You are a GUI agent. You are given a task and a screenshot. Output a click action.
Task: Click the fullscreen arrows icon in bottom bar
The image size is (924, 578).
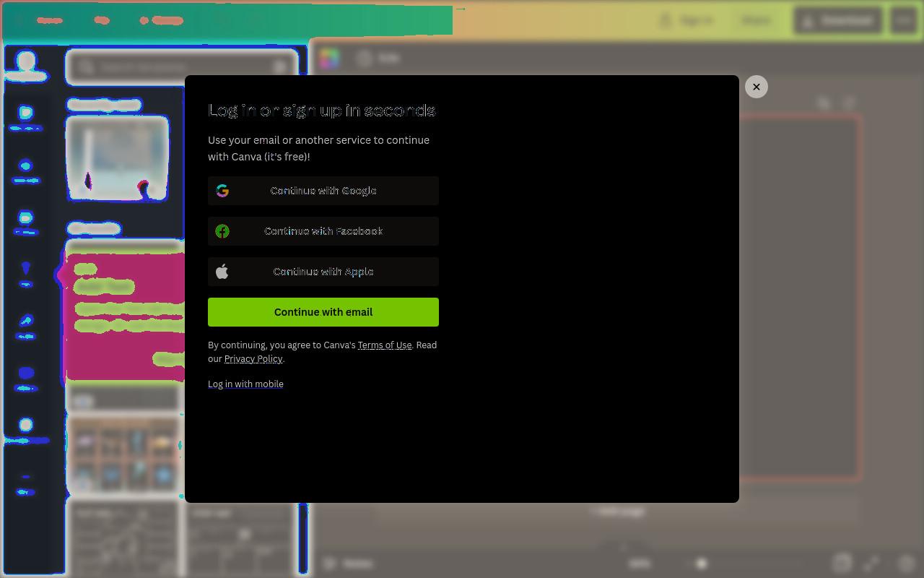(x=872, y=564)
